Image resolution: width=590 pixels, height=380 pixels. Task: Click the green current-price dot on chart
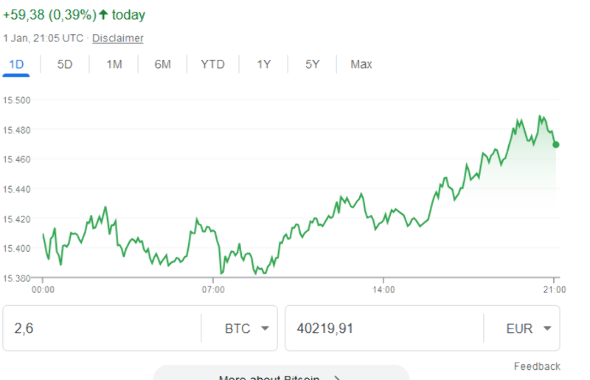(556, 144)
